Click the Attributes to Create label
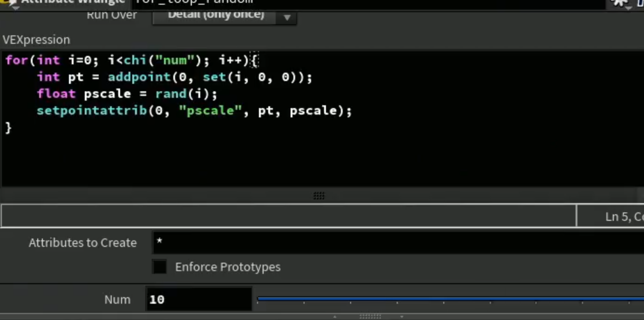This screenshot has height=320, width=644. (82, 243)
